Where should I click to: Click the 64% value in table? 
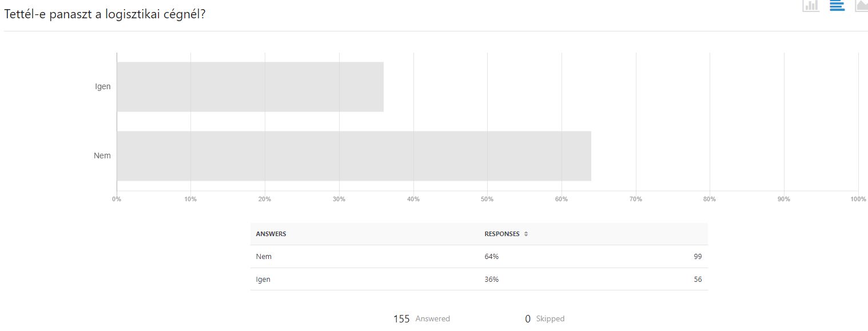[x=491, y=257]
